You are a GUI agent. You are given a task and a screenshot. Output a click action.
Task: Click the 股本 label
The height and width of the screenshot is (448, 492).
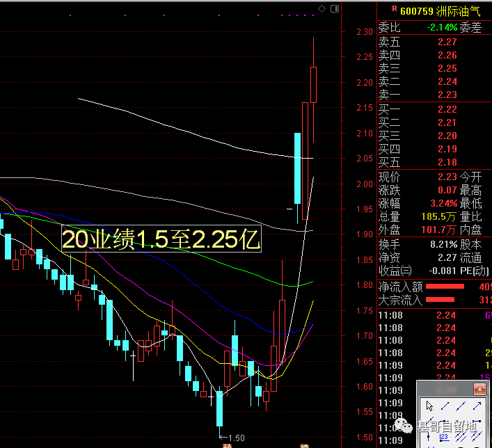[470, 244]
